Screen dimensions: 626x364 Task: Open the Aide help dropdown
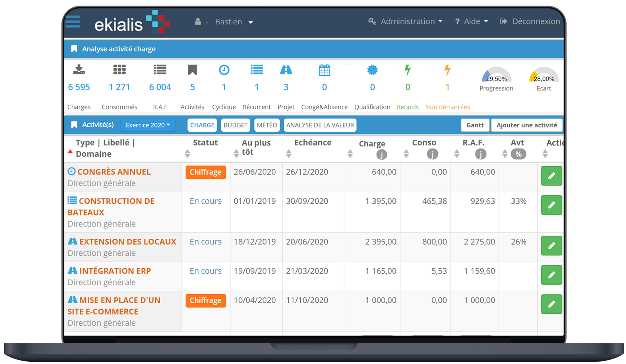click(x=472, y=21)
